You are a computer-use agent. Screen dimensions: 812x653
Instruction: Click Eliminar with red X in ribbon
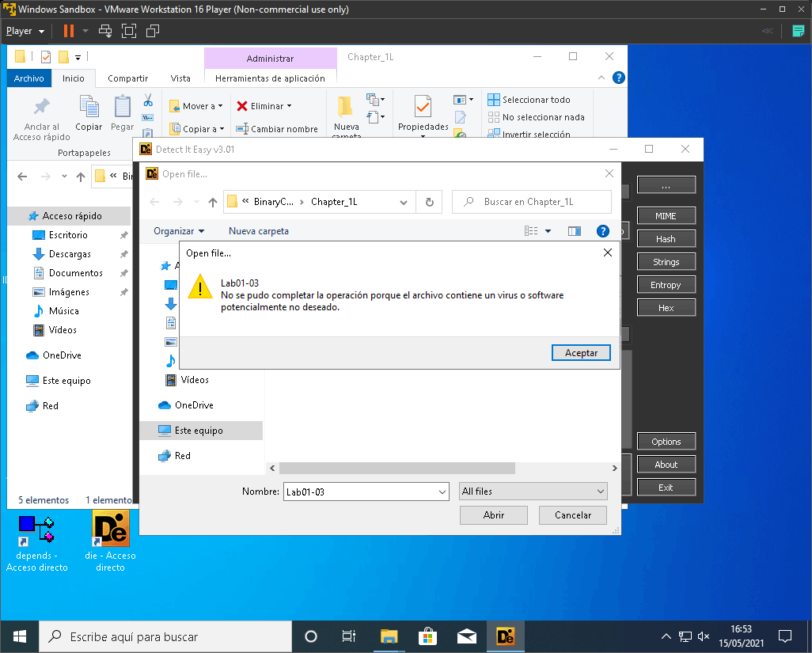[264, 106]
